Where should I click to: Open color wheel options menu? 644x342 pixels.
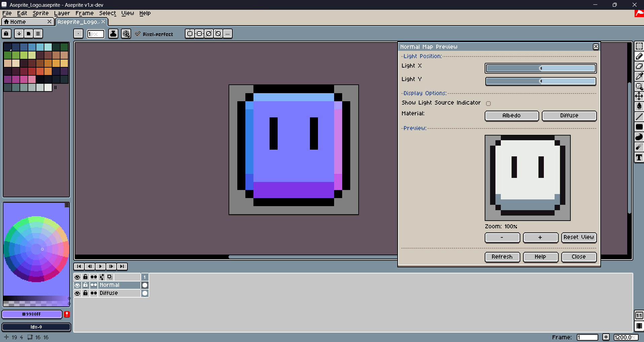(67, 205)
